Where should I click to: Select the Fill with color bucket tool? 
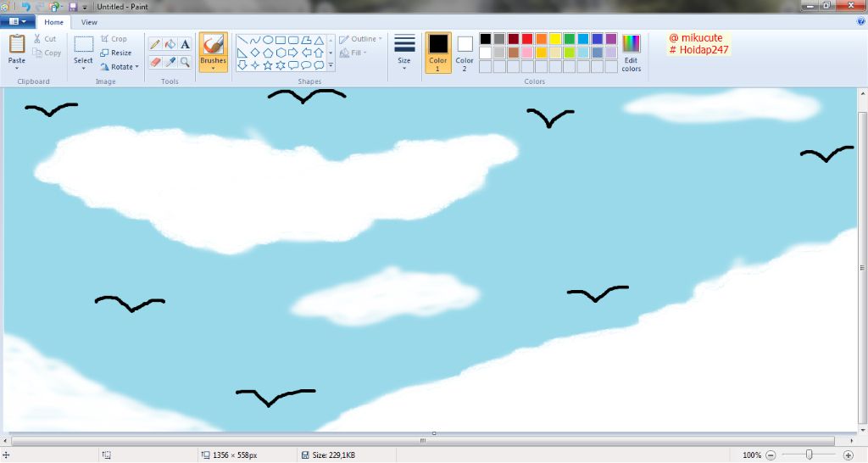click(170, 44)
